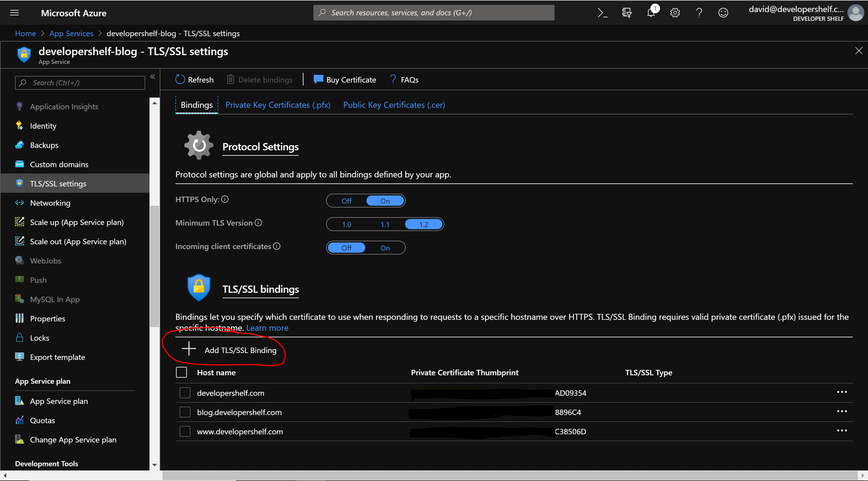The width and height of the screenshot is (868, 481).
Task: Go to Home breadcrumb link
Action: [x=25, y=33]
